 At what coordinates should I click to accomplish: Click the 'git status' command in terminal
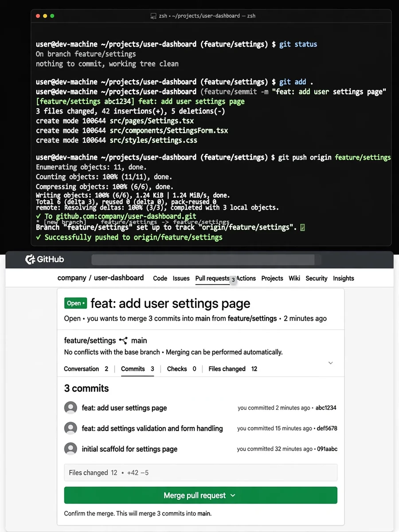pos(298,44)
